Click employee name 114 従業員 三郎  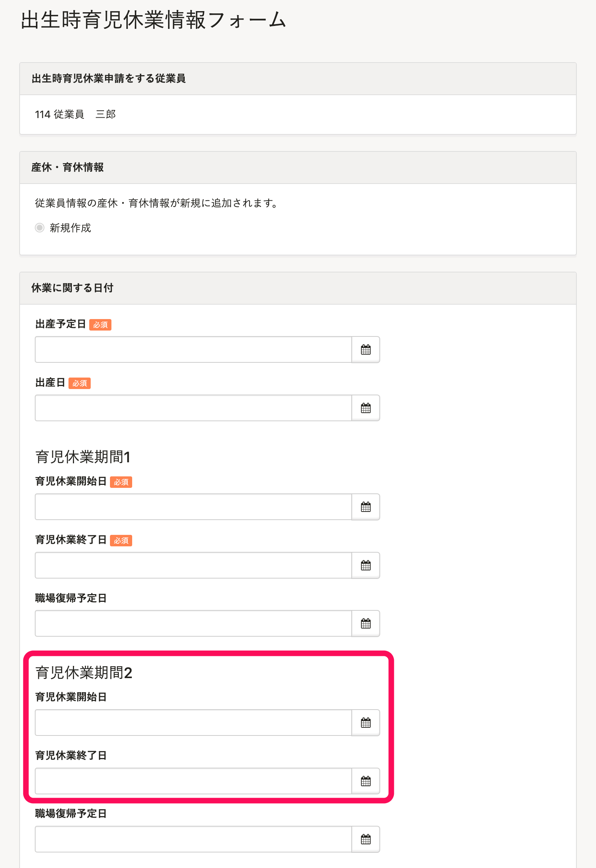tap(76, 114)
